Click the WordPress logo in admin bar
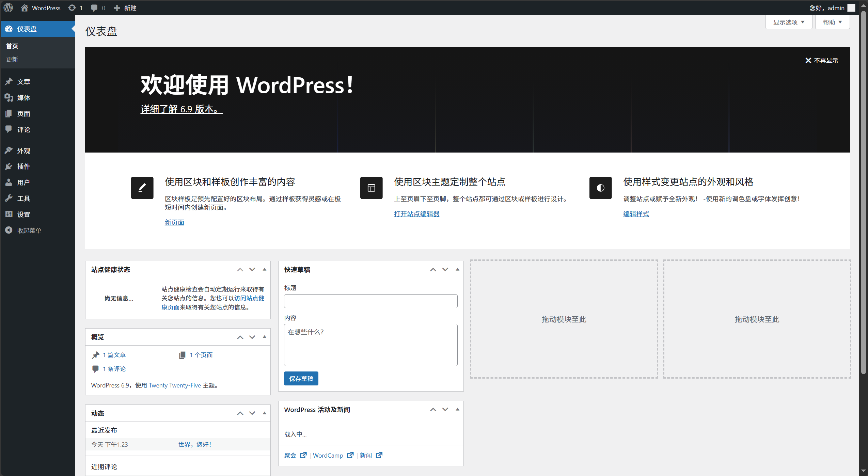 coord(8,7)
